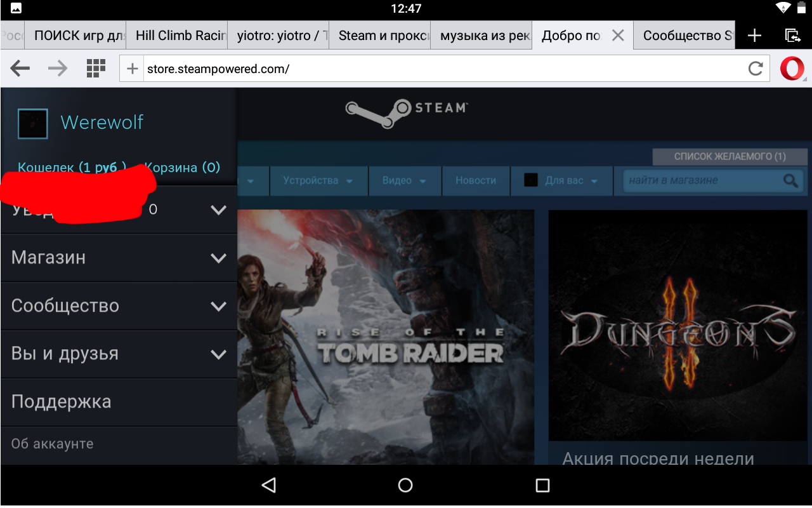Tap the Wi-Fi status icon
This screenshot has height=508, width=812.
pyautogui.click(x=783, y=8)
